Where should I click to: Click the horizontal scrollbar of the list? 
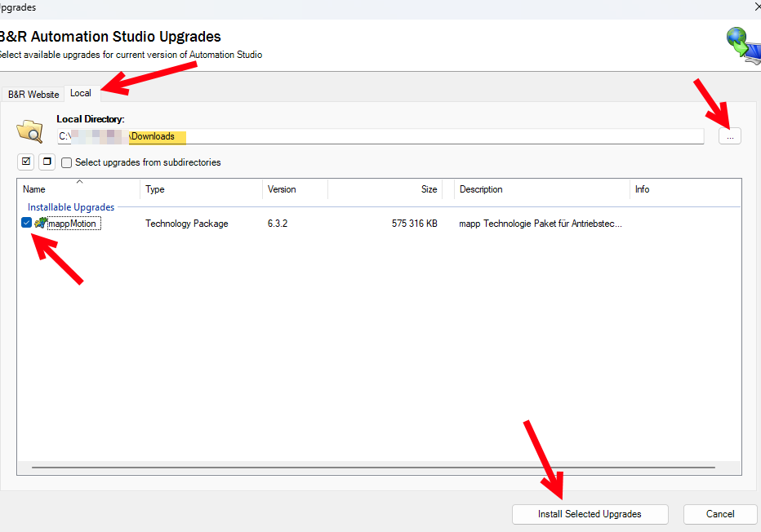(x=373, y=468)
